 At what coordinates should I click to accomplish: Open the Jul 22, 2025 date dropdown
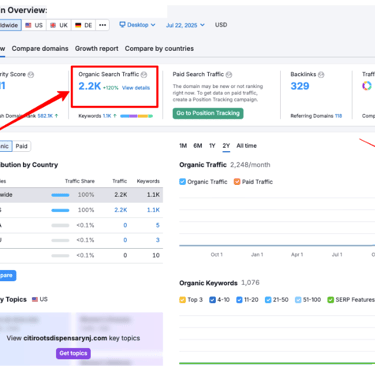[x=185, y=25]
